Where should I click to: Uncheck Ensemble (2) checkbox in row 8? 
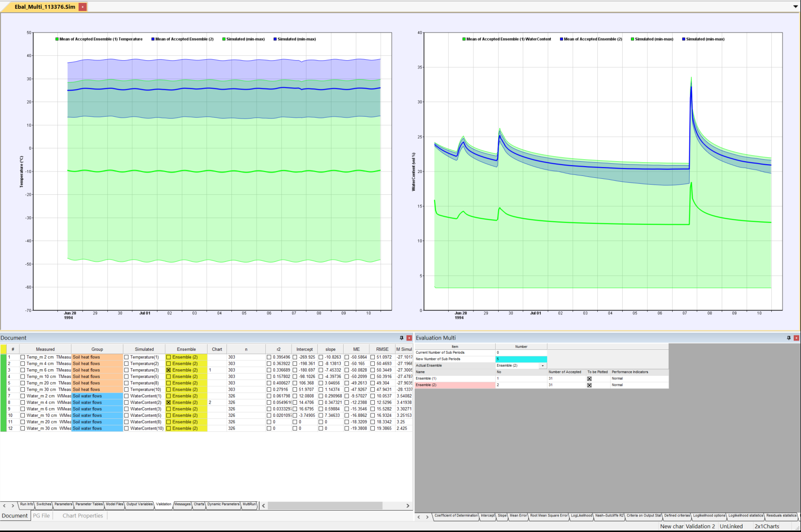pos(169,402)
